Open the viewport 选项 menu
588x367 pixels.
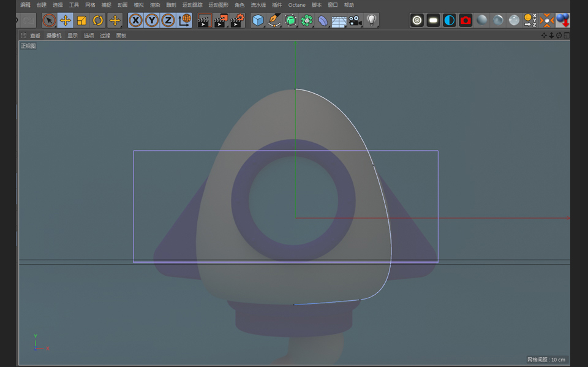click(89, 36)
